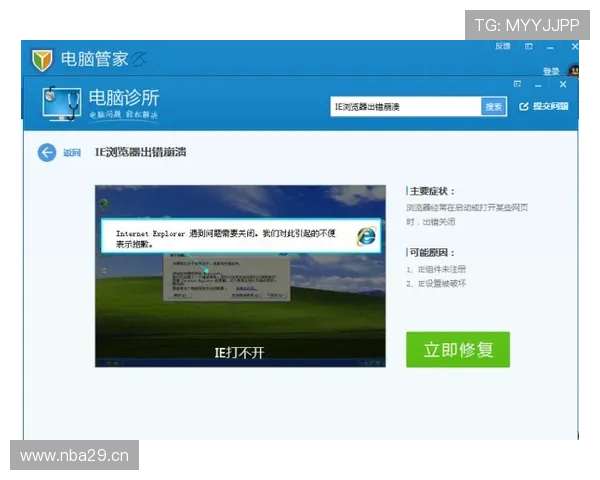The width and height of the screenshot is (600, 480).
Task: Minimize the 电脑管家 main window
Action: (550, 47)
